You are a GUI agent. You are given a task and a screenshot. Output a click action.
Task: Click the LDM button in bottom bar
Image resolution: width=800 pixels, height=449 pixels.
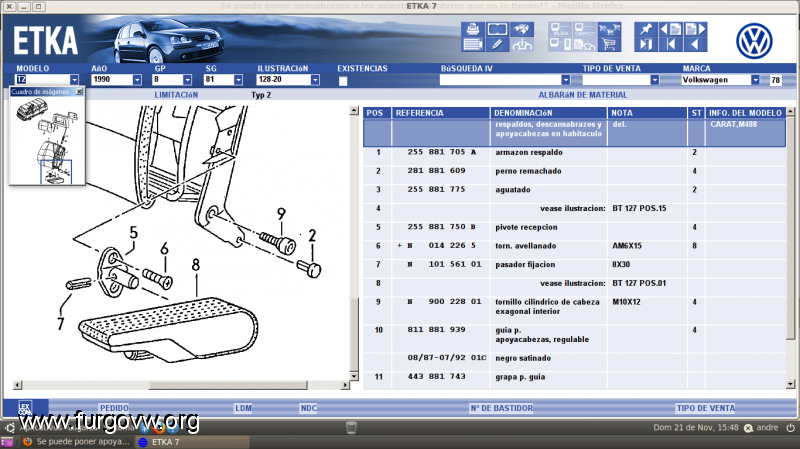pos(243,408)
